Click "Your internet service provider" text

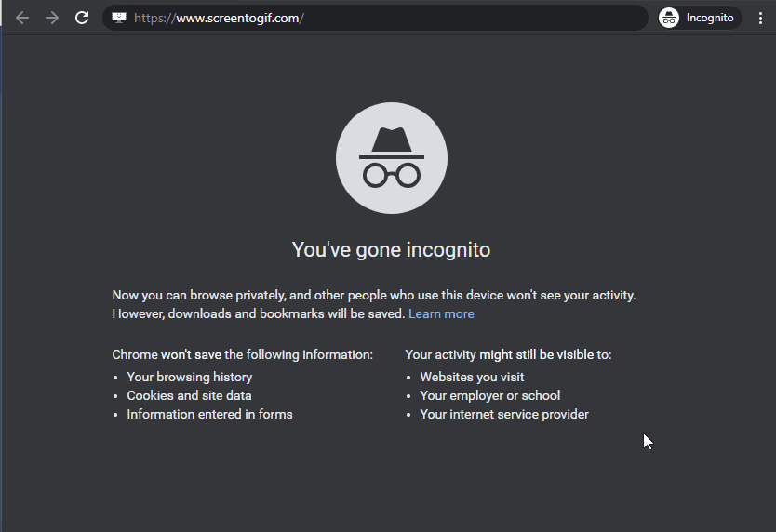[x=503, y=414]
